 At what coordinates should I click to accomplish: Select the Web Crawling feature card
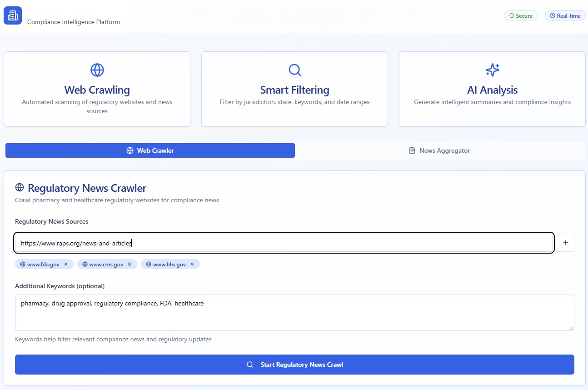(x=97, y=89)
